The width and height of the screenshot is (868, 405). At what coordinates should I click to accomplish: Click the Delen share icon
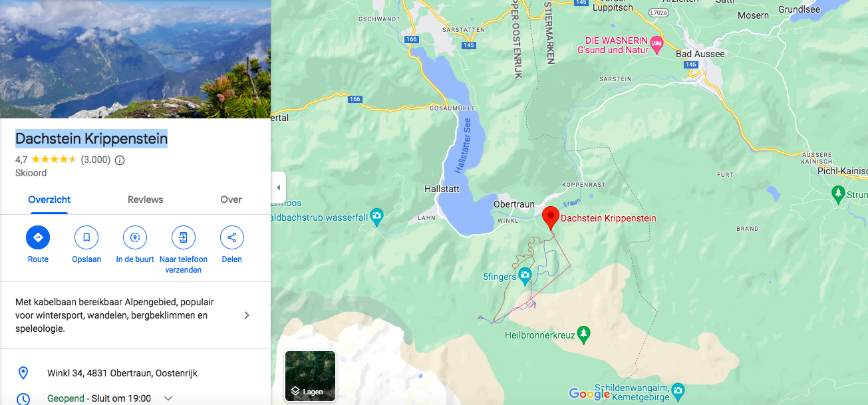pos(232,237)
